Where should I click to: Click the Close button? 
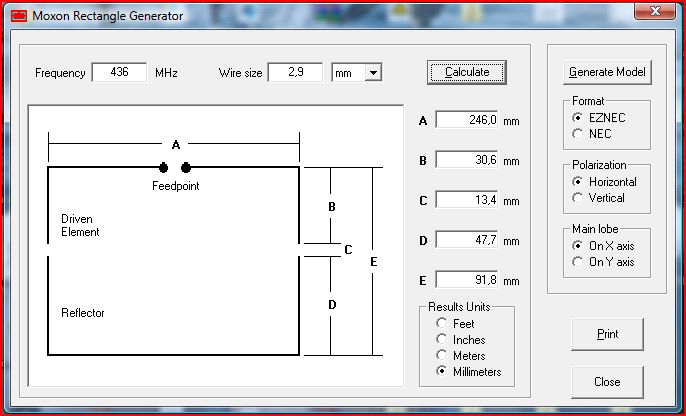tap(607, 382)
